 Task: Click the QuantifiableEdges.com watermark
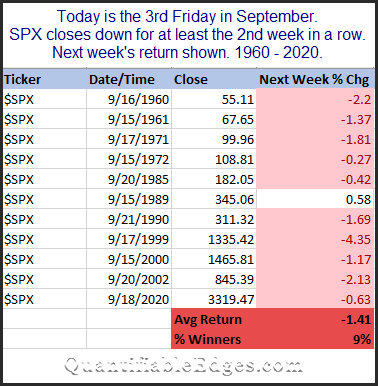(x=183, y=365)
